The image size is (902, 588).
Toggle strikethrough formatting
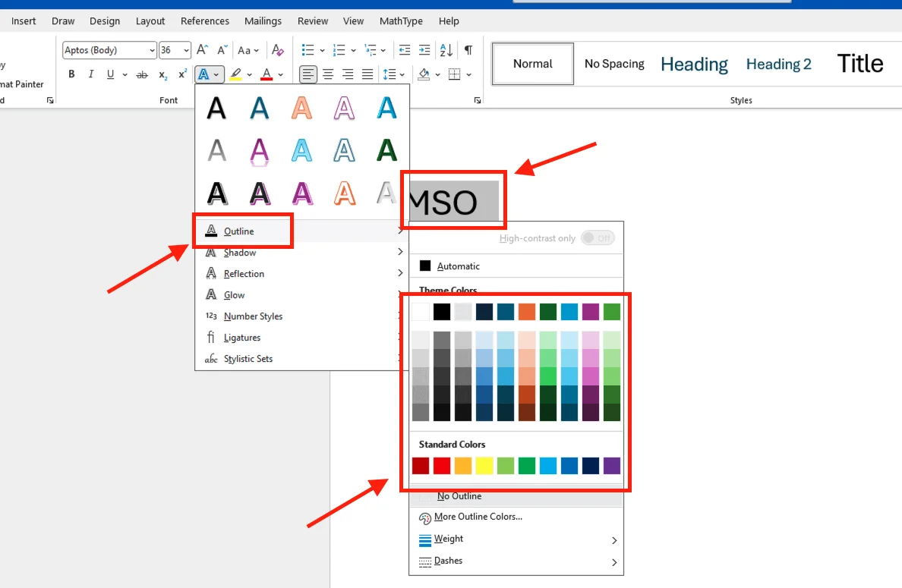tap(142, 74)
